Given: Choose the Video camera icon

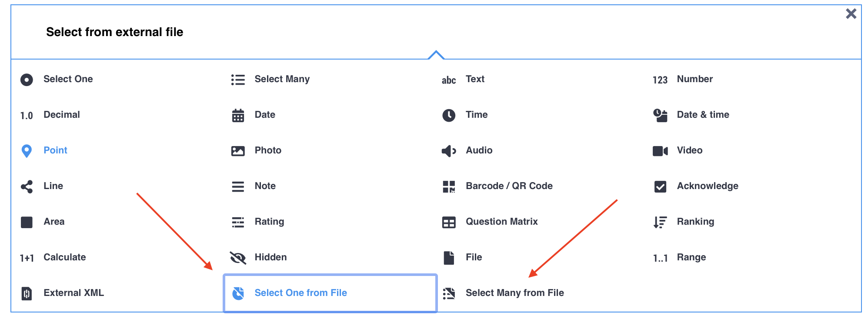Looking at the screenshot, I should coord(660,151).
